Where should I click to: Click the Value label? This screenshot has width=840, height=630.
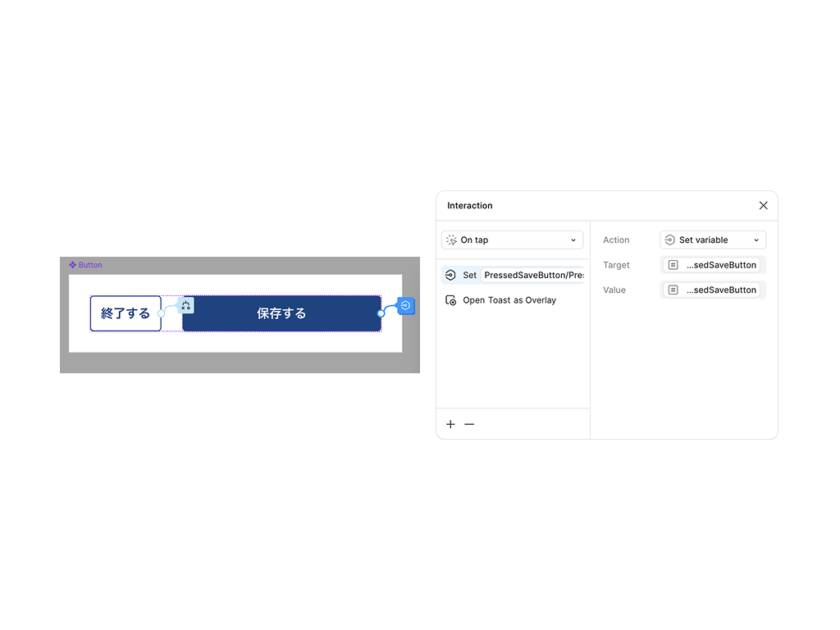[x=614, y=290]
